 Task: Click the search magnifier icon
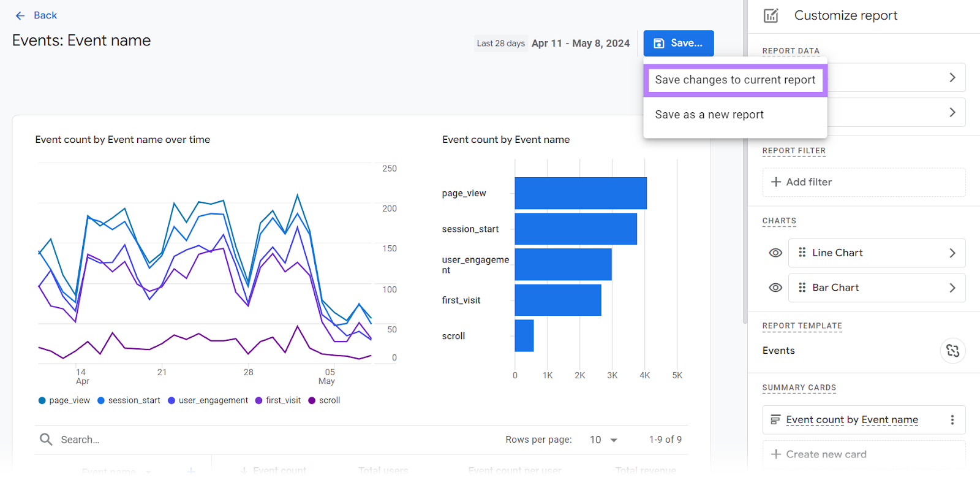click(x=46, y=439)
